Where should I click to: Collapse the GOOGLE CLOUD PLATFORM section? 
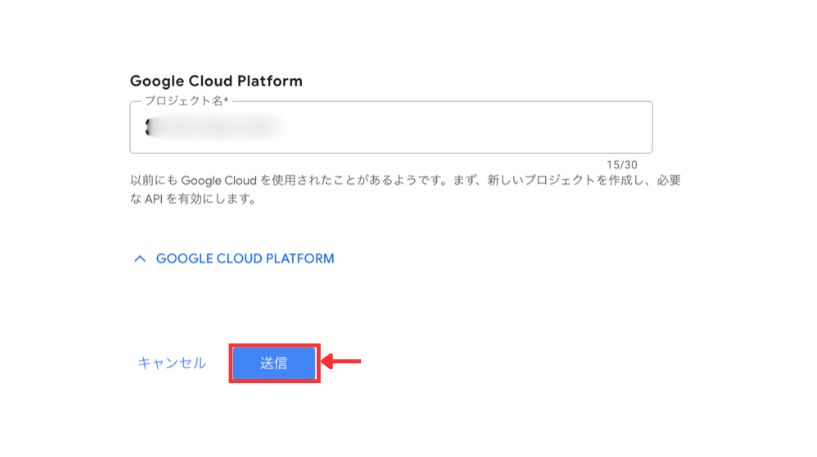pyautogui.click(x=234, y=258)
